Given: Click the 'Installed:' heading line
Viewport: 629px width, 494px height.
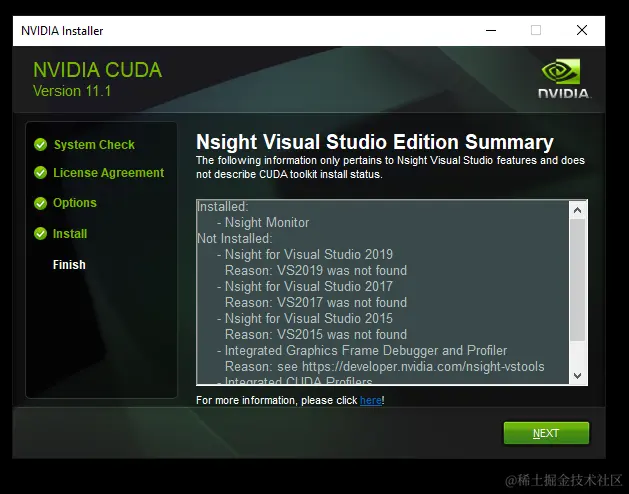Looking at the screenshot, I should [223, 207].
